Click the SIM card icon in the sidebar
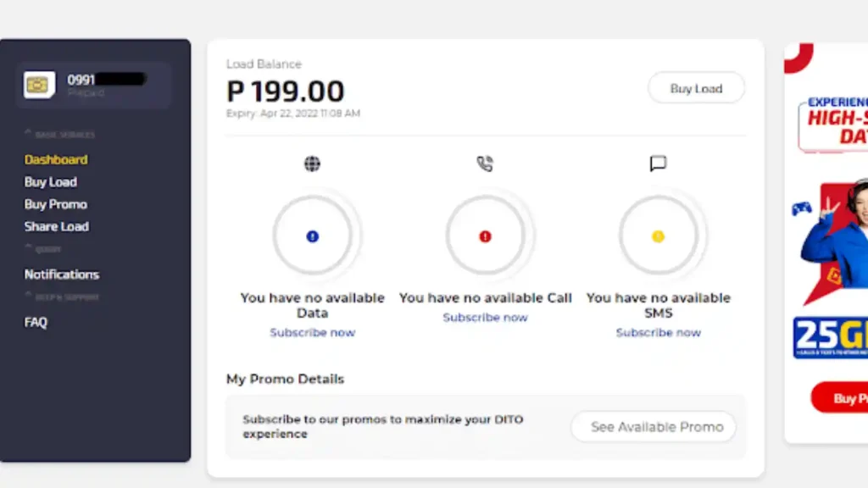The width and height of the screenshot is (868, 488). (39, 85)
